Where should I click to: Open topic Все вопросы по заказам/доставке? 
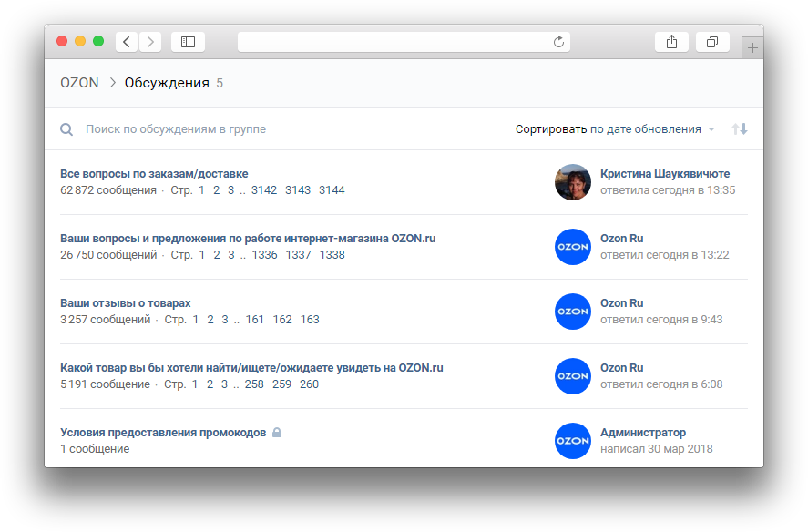[x=154, y=174]
